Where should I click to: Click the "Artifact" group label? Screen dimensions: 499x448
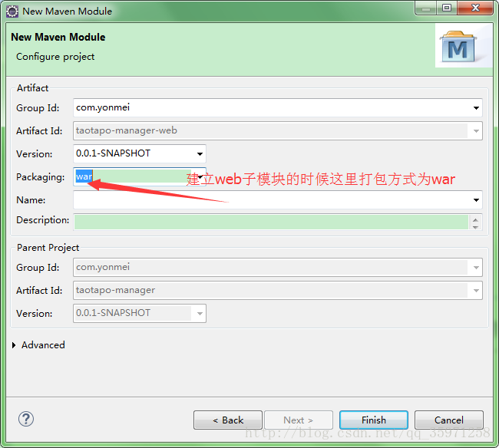pos(32,88)
